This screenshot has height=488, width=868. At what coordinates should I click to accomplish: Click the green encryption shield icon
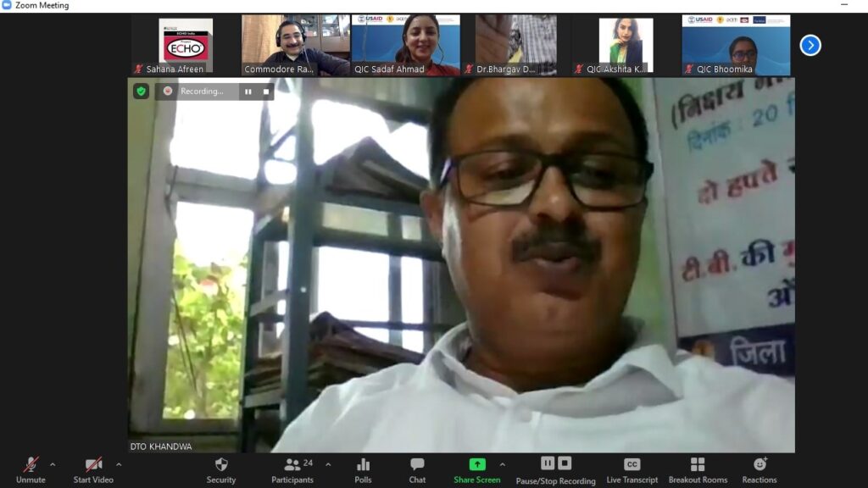[142, 91]
